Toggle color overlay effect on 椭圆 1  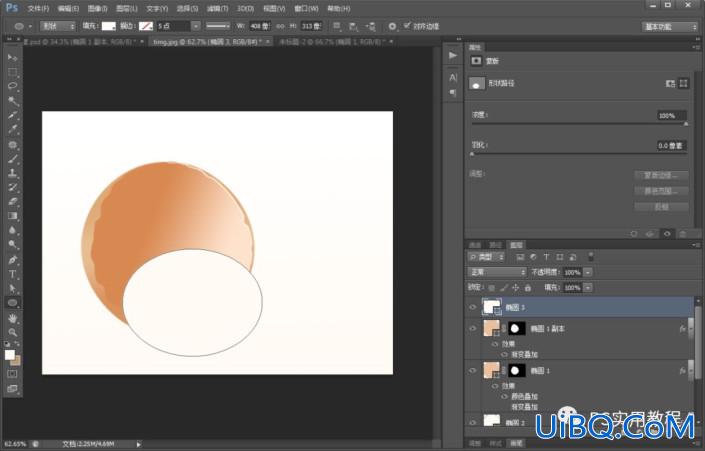(x=504, y=397)
